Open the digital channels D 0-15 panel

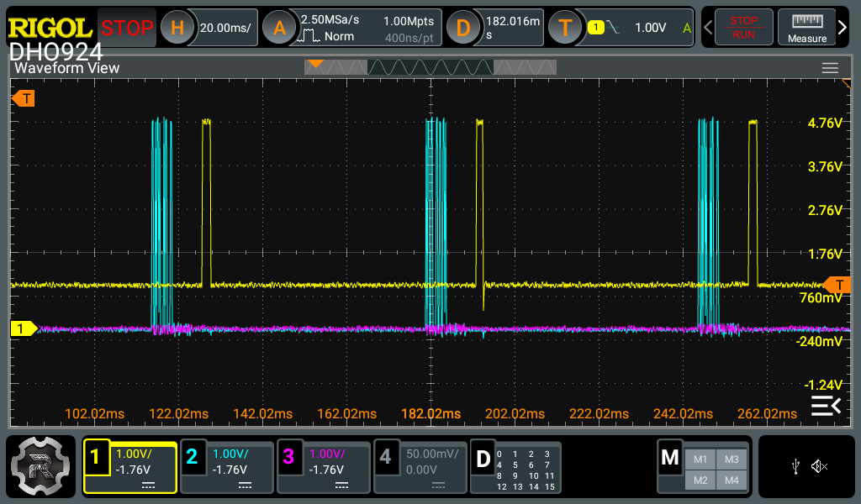tap(515, 467)
